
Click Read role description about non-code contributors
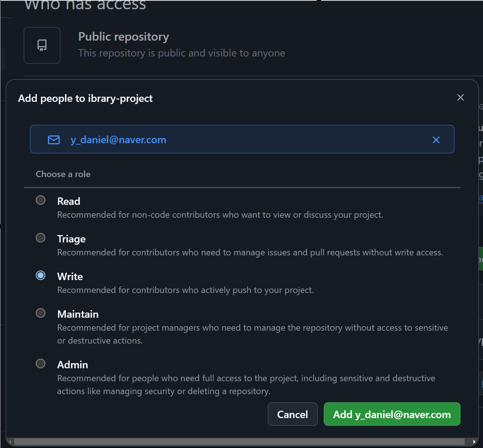click(x=220, y=215)
